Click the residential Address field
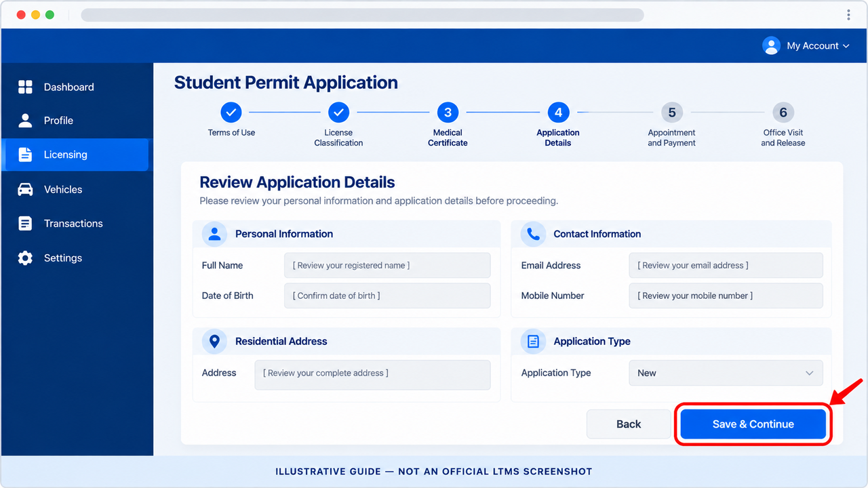The height and width of the screenshot is (488, 868). click(372, 374)
